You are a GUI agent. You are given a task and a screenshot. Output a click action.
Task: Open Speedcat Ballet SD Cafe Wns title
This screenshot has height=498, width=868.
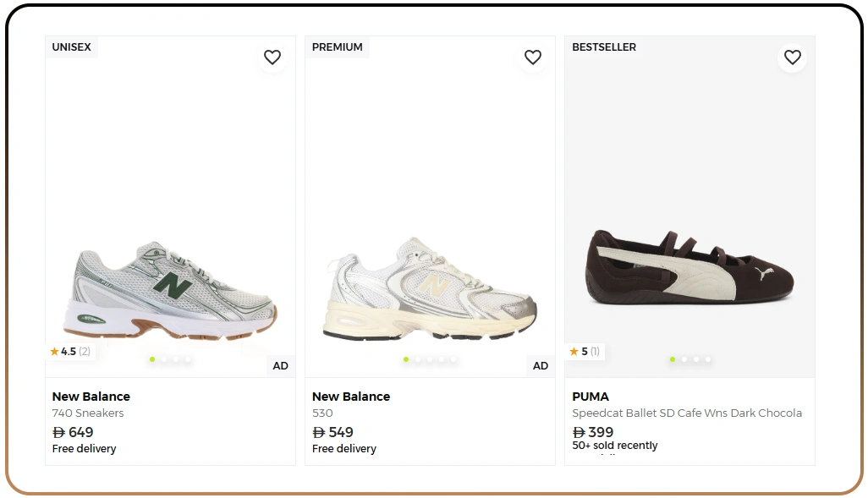coord(687,413)
